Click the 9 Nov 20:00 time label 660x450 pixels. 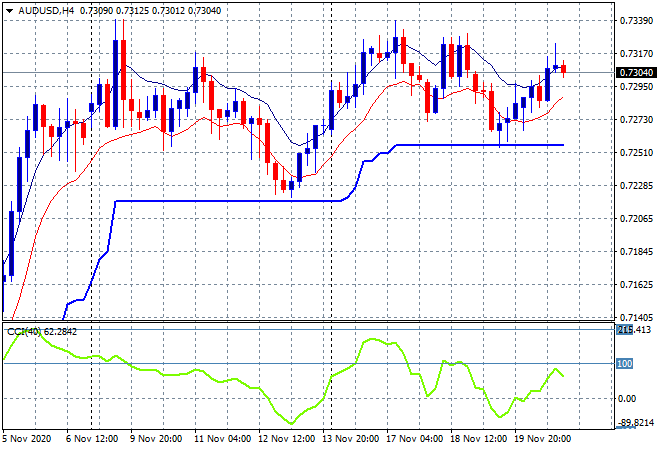pos(156,439)
